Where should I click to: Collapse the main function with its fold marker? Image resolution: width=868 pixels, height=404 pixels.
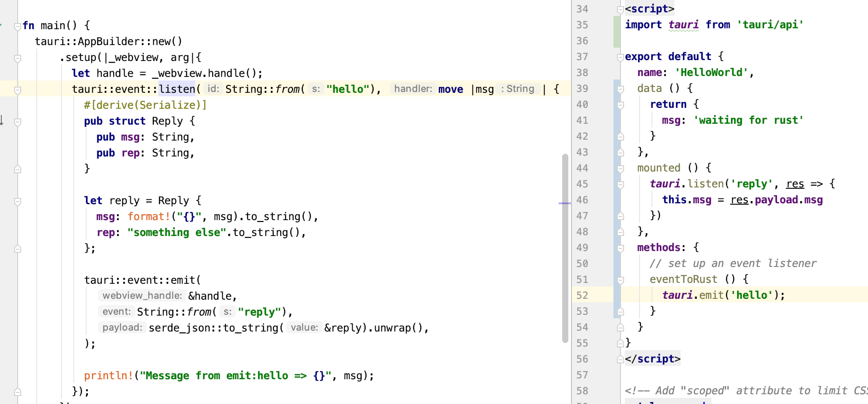[17, 25]
